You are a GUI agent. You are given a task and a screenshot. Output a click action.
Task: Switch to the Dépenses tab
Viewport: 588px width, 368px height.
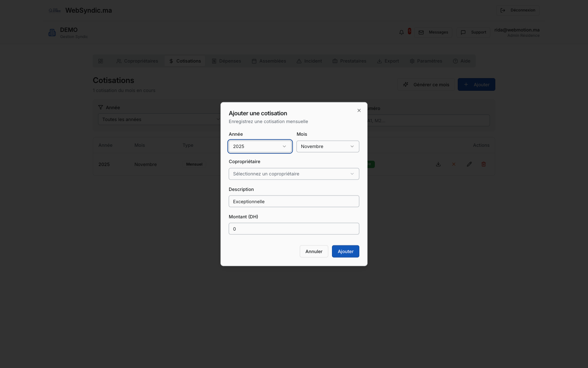click(227, 61)
